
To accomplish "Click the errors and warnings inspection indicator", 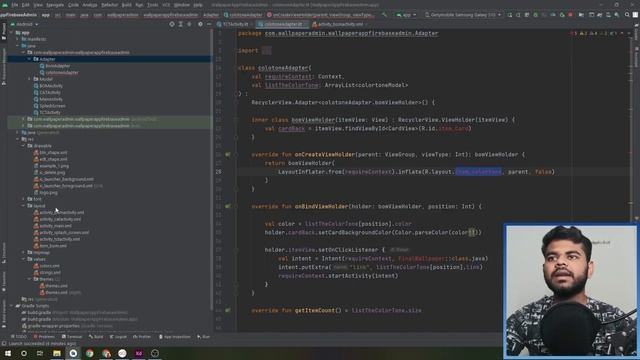I will point(592,33).
